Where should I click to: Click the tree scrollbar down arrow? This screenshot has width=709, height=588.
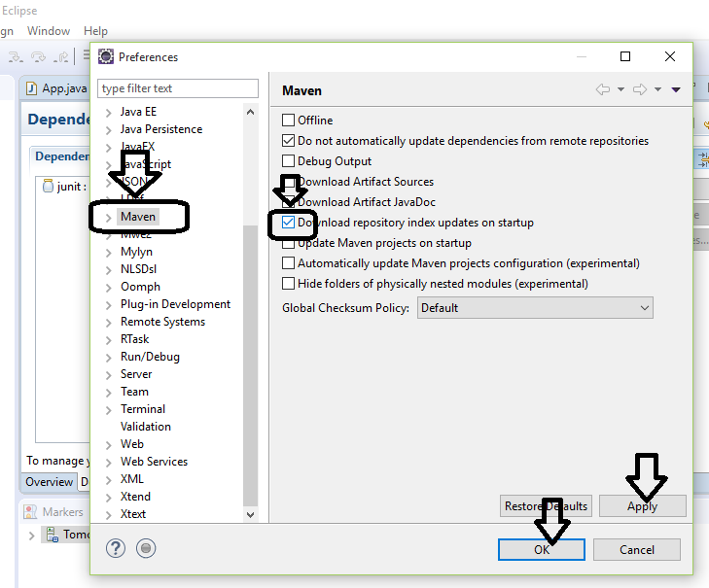click(250, 514)
